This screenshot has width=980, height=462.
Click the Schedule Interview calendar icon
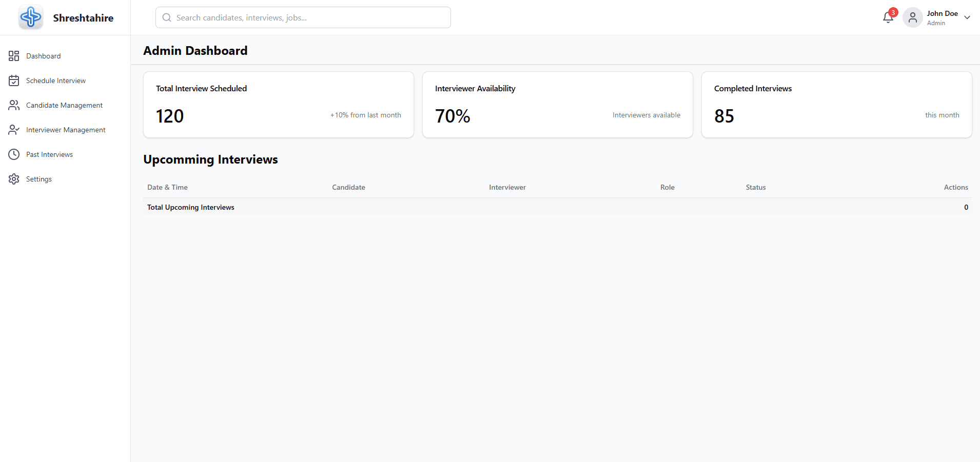point(14,81)
